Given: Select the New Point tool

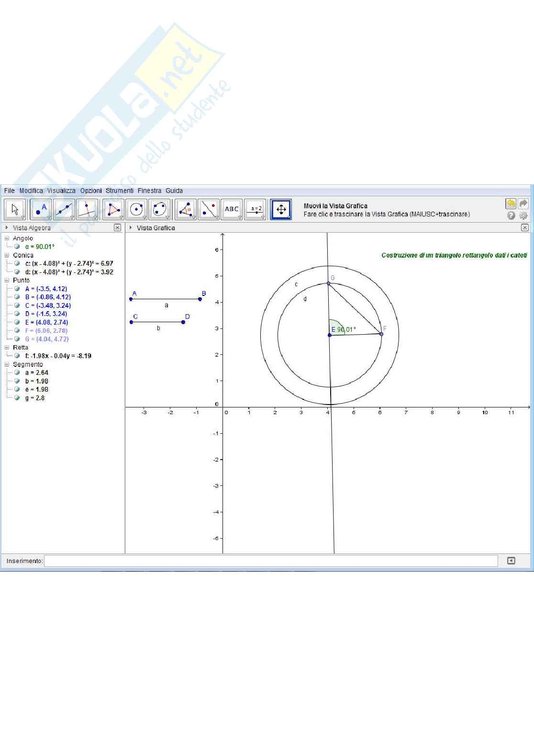Looking at the screenshot, I should (40, 209).
